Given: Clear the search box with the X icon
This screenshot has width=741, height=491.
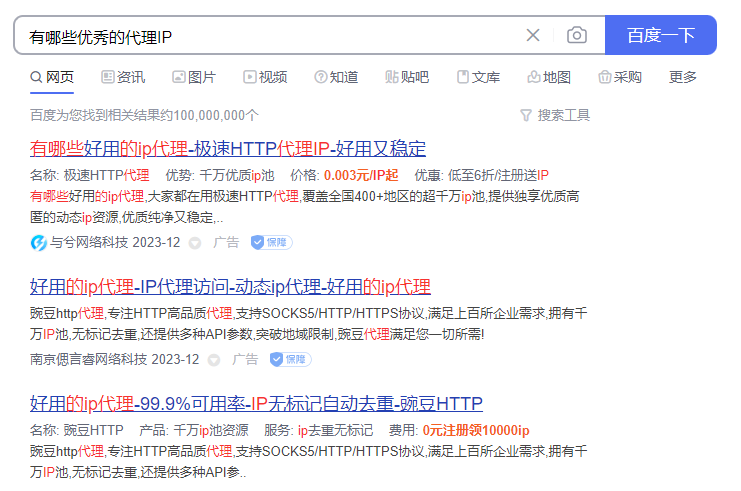Looking at the screenshot, I should [533, 35].
